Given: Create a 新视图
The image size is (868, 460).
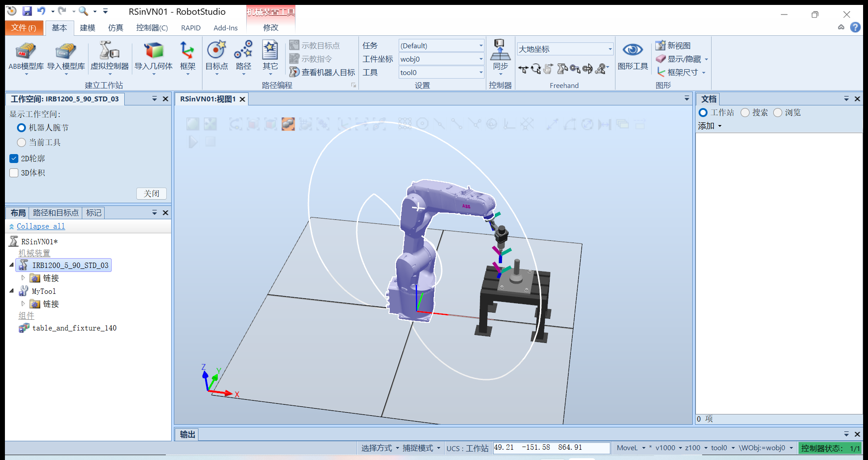Looking at the screenshot, I should click(673, 46).
